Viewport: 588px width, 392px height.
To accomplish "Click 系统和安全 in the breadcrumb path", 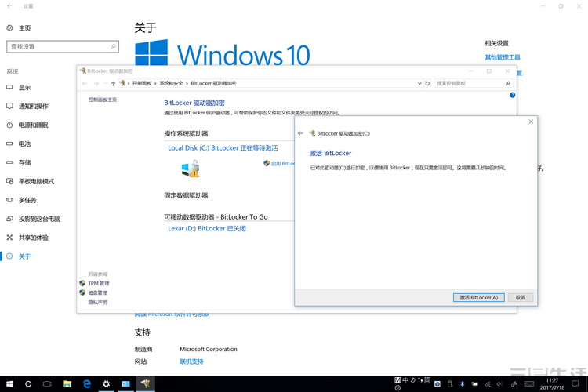I will (x=172, y=83).
